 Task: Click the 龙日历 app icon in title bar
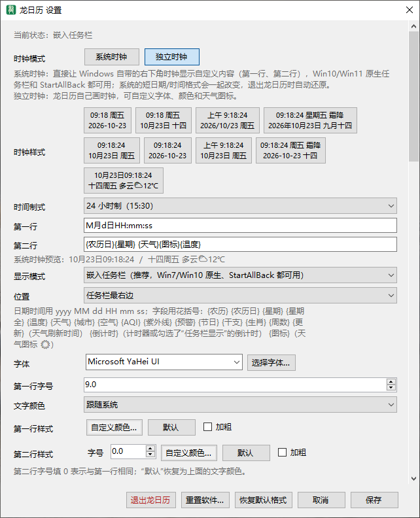point(11,10)
